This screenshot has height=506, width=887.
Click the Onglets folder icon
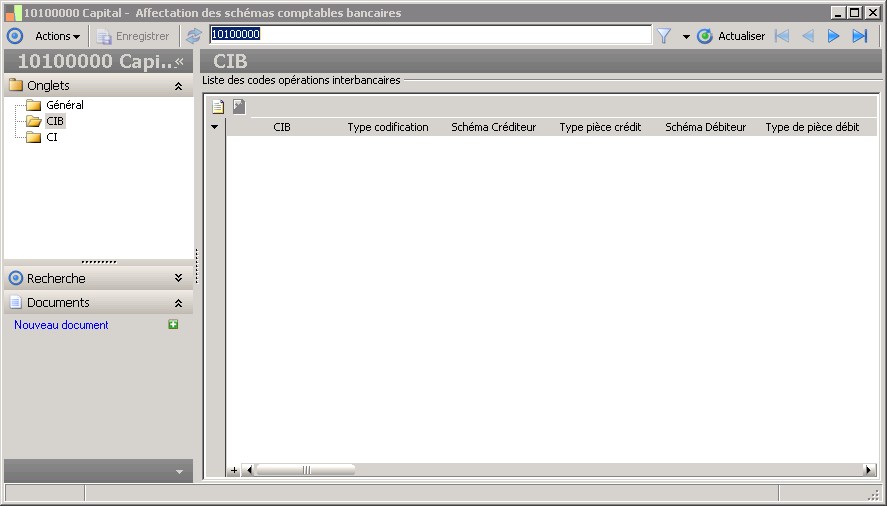pos(16,85)
